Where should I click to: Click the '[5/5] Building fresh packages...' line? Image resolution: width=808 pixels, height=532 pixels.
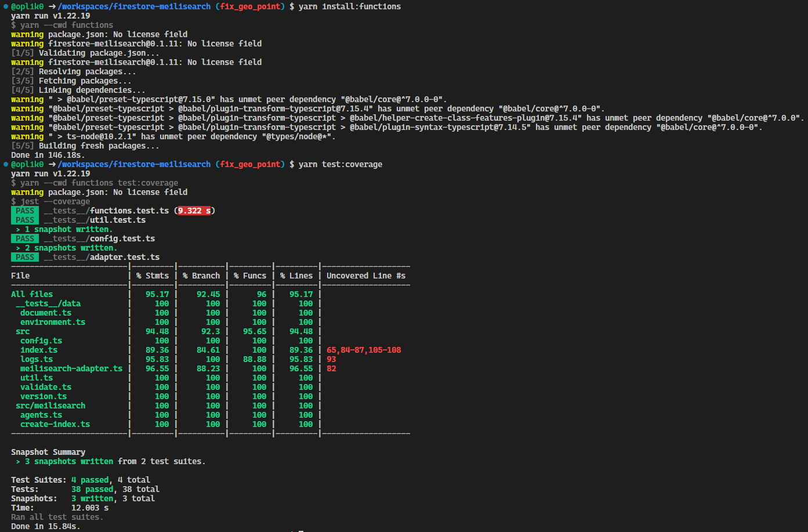tap(85, 146)
